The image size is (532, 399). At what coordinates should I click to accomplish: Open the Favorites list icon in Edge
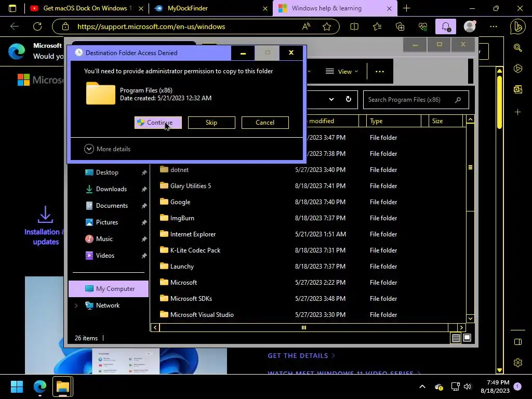(377, 26)
